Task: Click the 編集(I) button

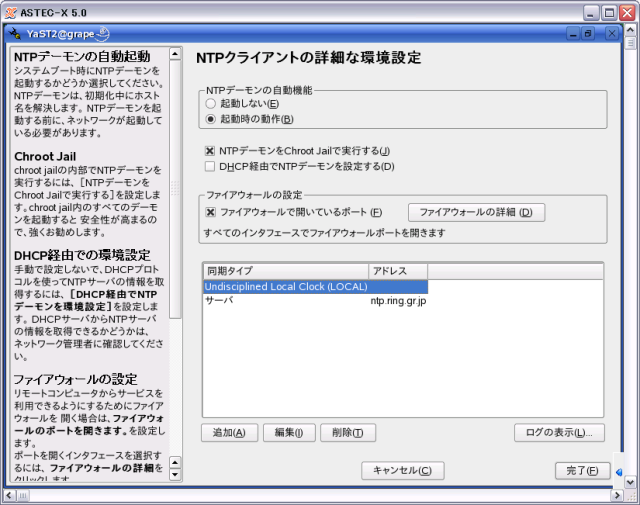Action: (289, 433)
